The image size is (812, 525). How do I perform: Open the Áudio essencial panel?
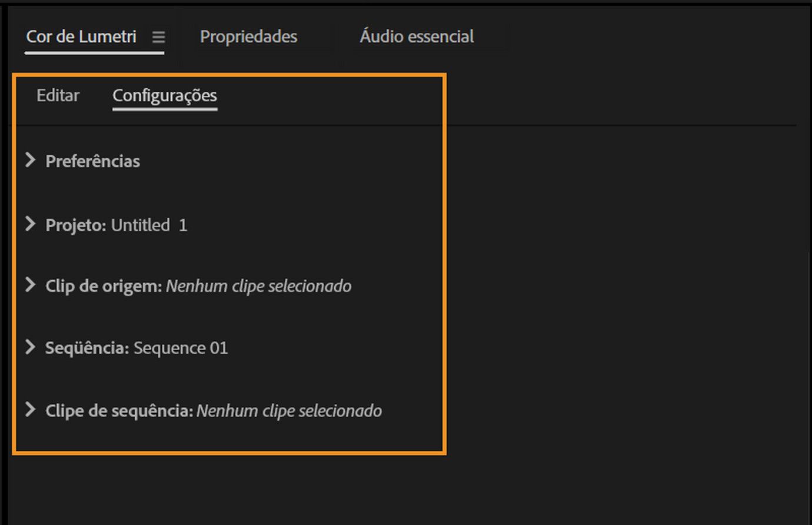[417, 36]
